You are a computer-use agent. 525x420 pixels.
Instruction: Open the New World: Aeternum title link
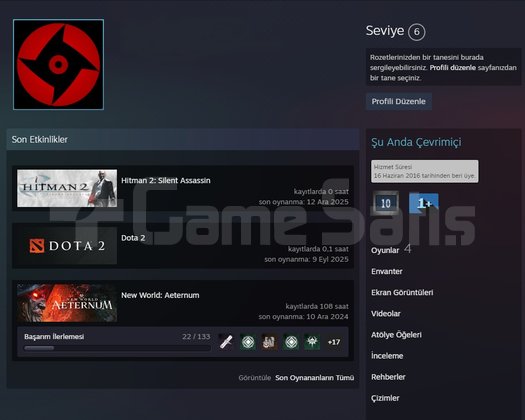coord(160,295)
